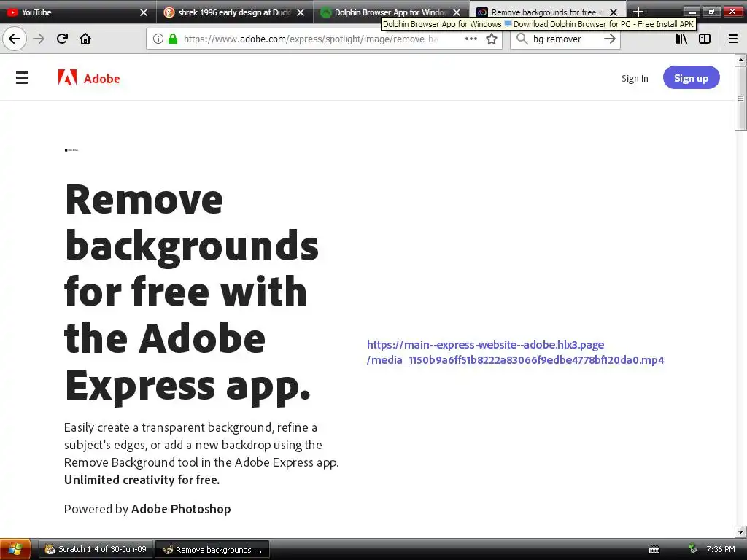Click the page scrollbar up arrow

click(x=741, y=60)
